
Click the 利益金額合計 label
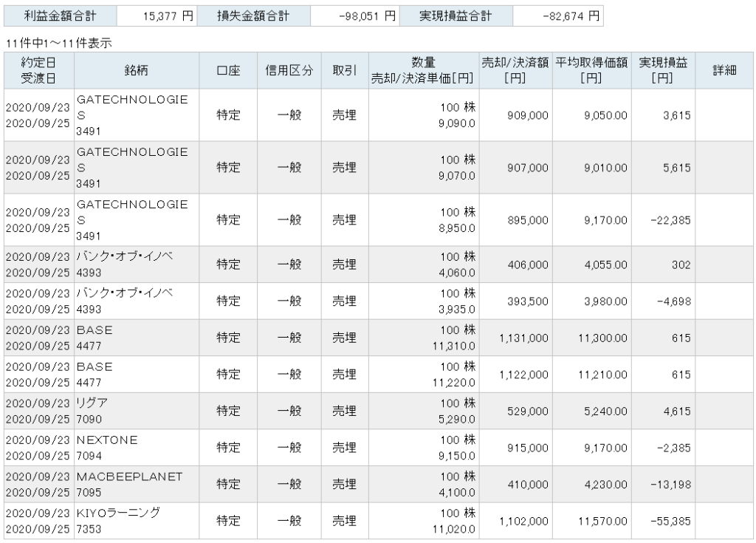click(x=61, y=16)
